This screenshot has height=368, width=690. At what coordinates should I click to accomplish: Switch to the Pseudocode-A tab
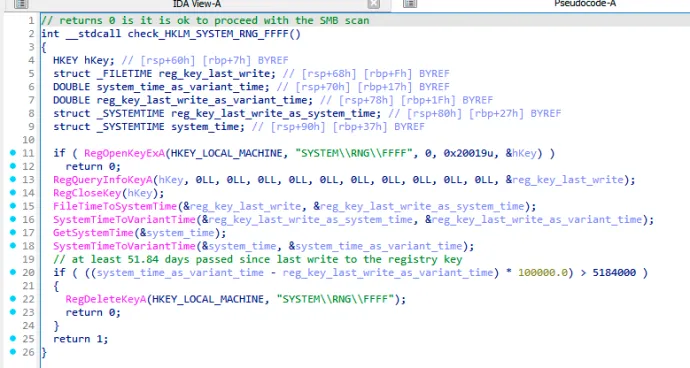point(585,4)
